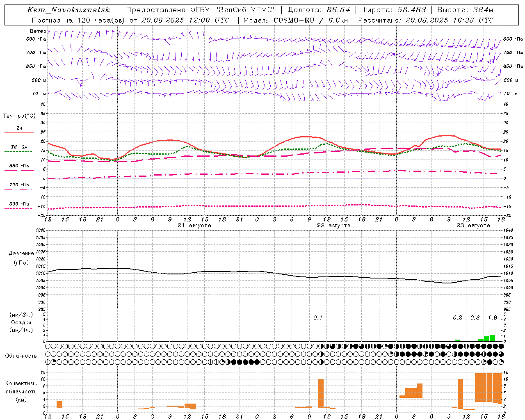Click the Ветер wind panel label
Image resolution: width=525 pixels, height=420 pixels.
(x=38, y=31)
